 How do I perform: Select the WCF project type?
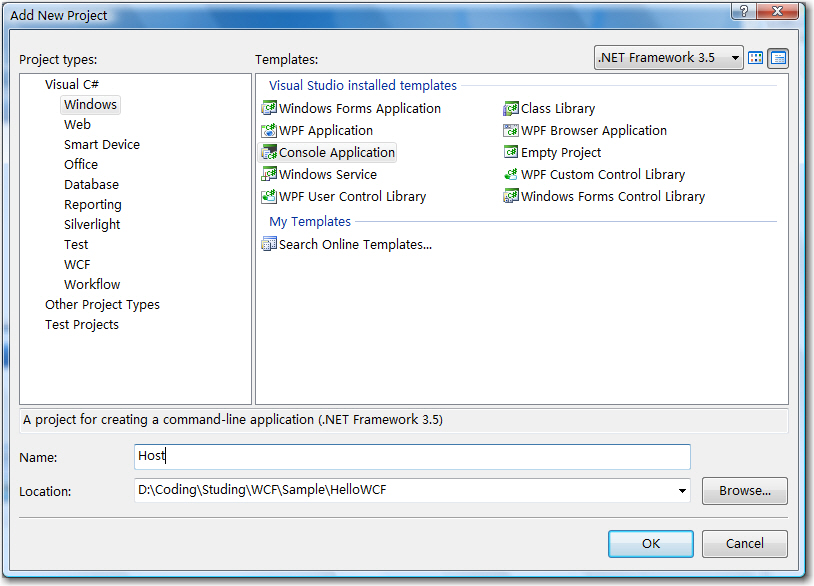click(x=77, y=264)
